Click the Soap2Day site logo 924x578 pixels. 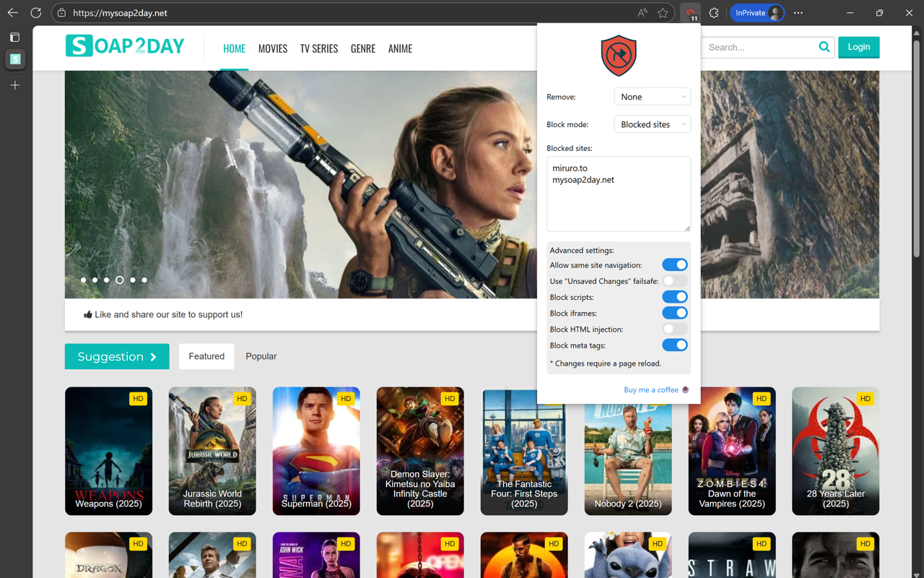pos(125,46)
